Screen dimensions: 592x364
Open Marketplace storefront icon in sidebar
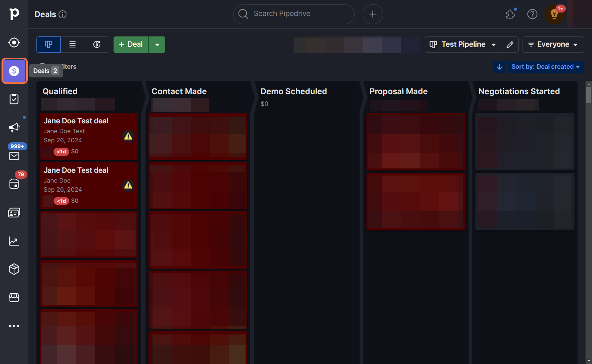coord(14,298)
